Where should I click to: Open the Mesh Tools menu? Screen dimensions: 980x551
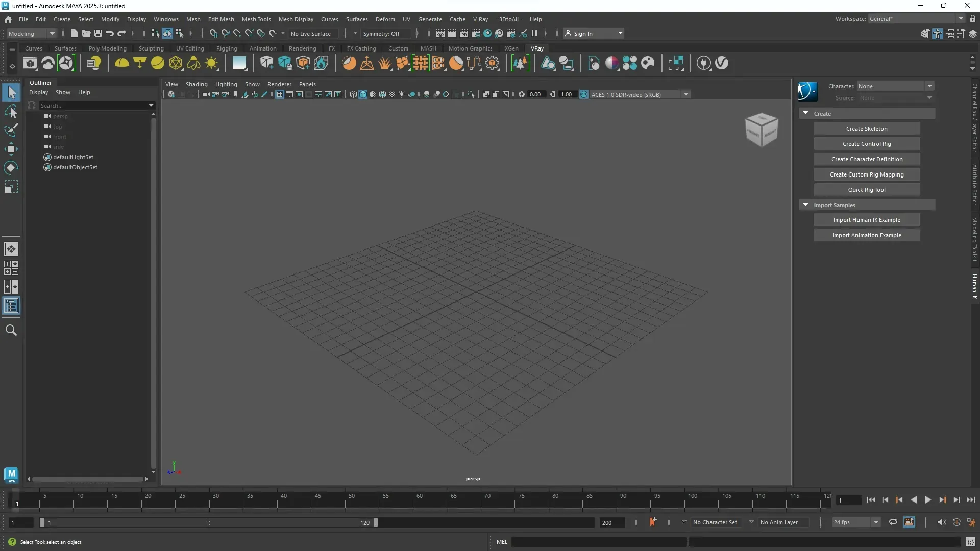pyautogui.click(x=256, y=19)
